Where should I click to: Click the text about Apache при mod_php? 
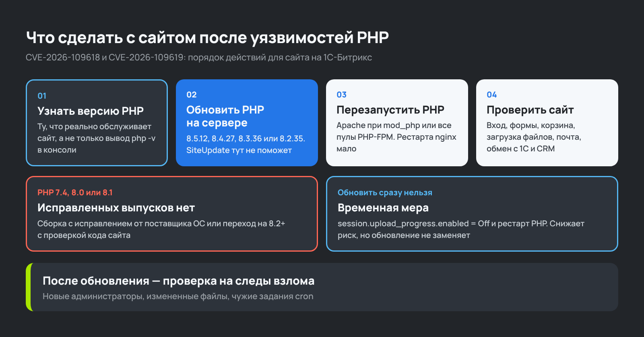tap(396, 137)
